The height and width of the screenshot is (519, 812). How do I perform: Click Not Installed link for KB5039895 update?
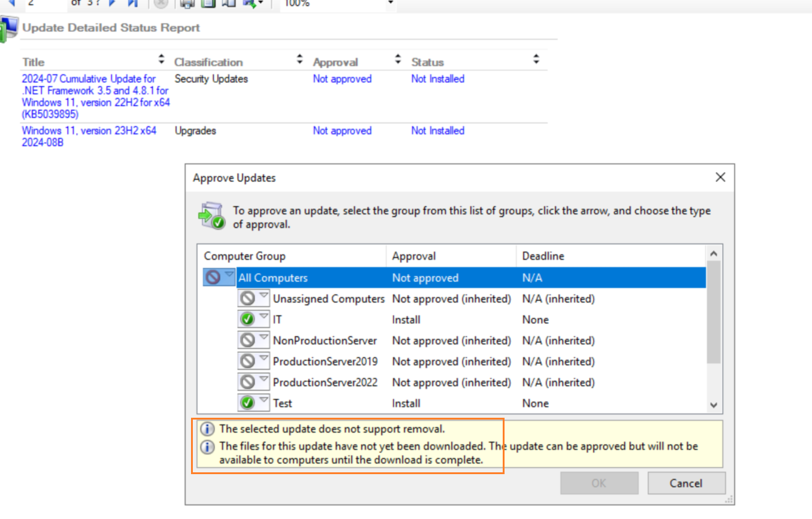coord(438,79)
